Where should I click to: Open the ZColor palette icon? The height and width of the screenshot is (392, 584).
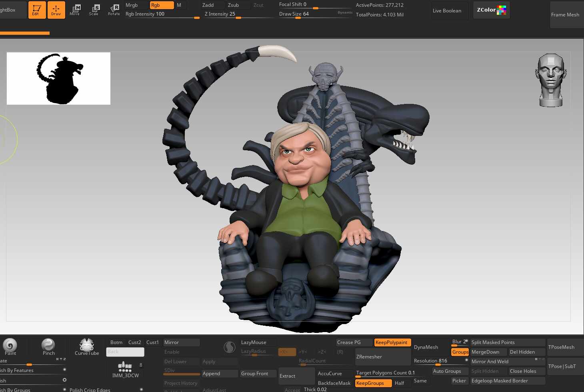point(491,10)
